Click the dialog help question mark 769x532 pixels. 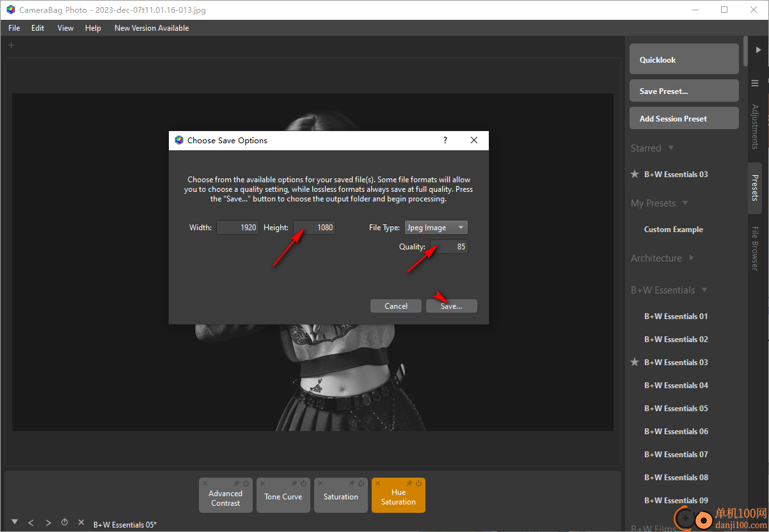pyautogui.click(x=445, y=140)
